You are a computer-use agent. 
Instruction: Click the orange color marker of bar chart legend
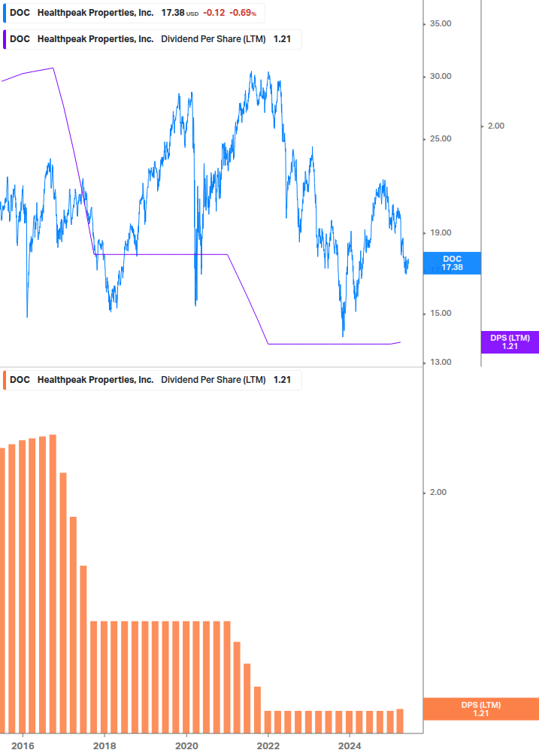[x=5, y=380]
